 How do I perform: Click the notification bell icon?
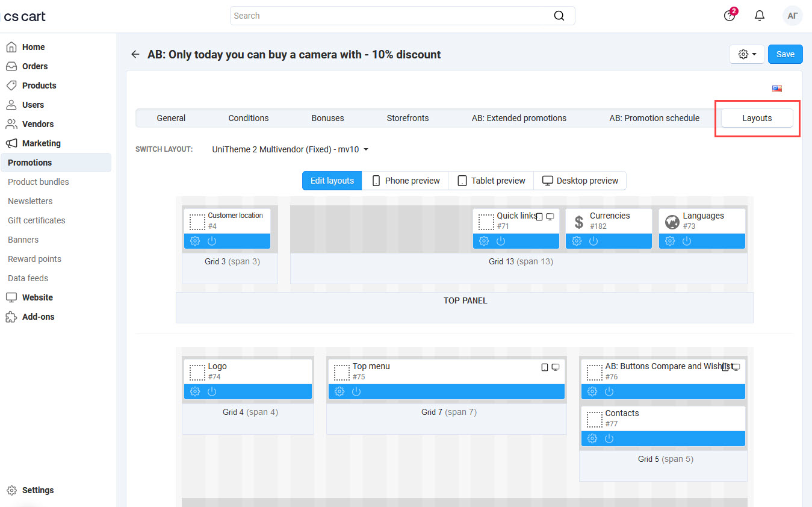[759, 16]
